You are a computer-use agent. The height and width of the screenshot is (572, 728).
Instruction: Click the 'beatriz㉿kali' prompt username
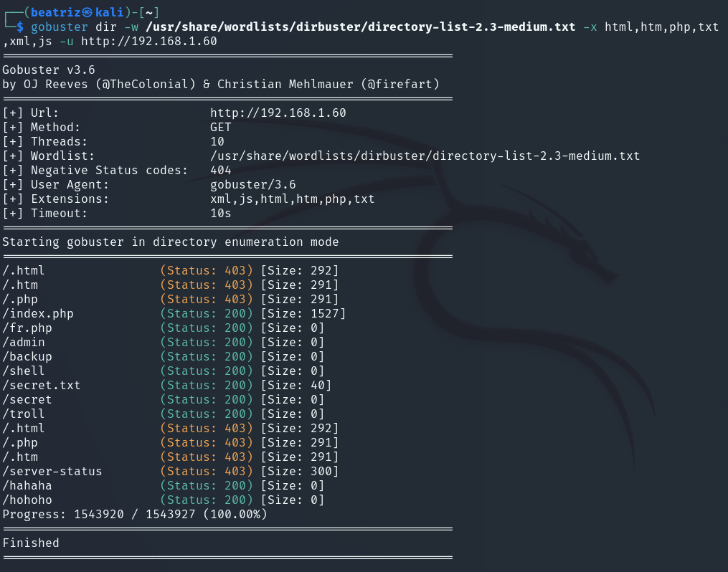pyautogui.click(x=77, y=12)
